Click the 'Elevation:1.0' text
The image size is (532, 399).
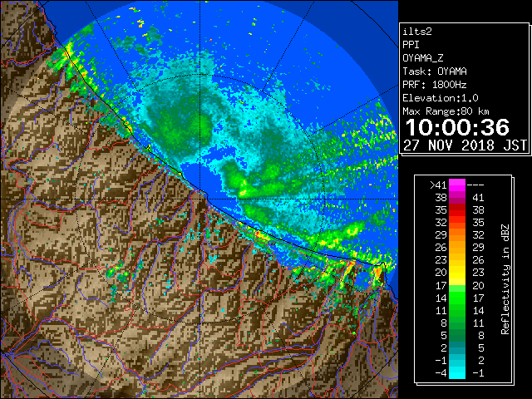(x=441, y=98)
